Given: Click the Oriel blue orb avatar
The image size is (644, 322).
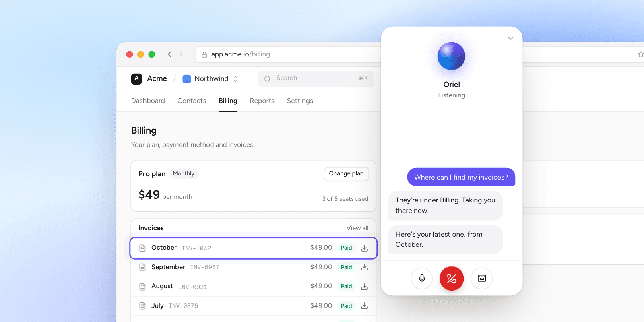Looking at the screenshot, I should click(451, 56).
